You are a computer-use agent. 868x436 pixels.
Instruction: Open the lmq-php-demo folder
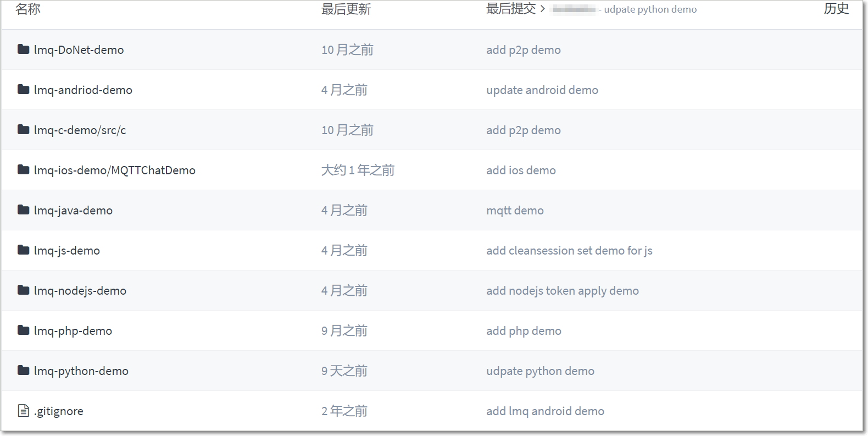pos(73,331)
